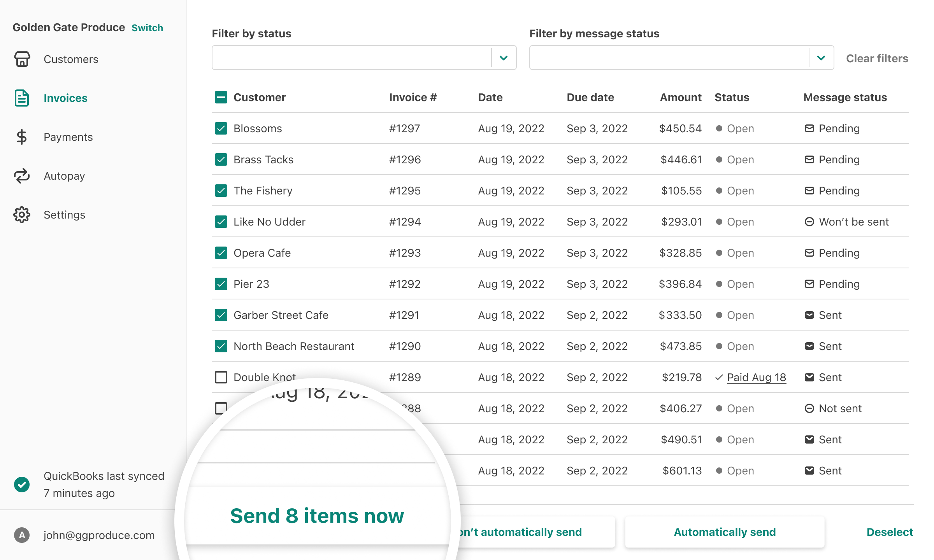Click the Automatically send button
This screenshot has width=934, height=560.
(x=724, y=532)
